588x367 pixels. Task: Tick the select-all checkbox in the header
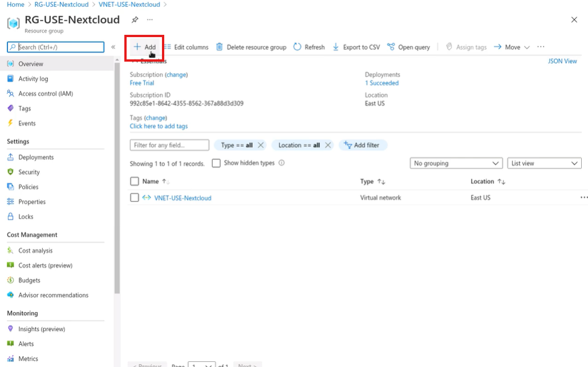click(x=135, y=182)
